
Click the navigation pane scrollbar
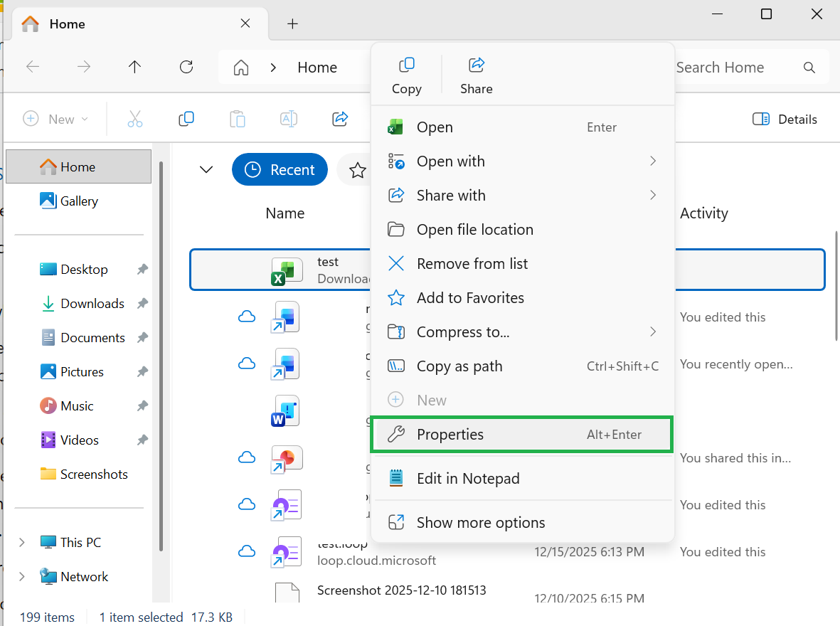coord(161,356)
